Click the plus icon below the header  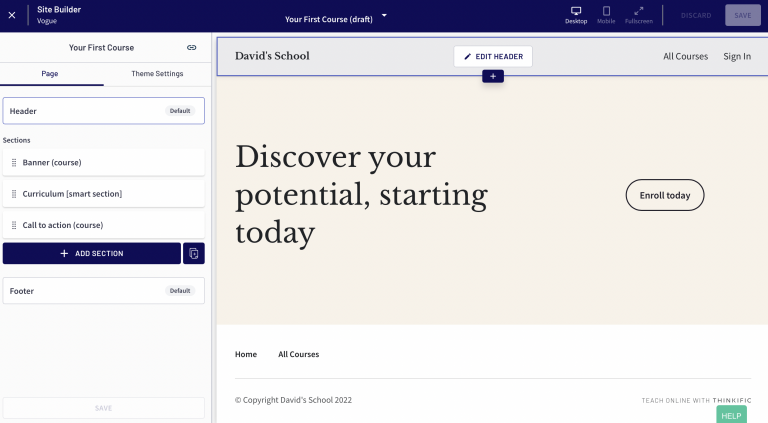493,76
